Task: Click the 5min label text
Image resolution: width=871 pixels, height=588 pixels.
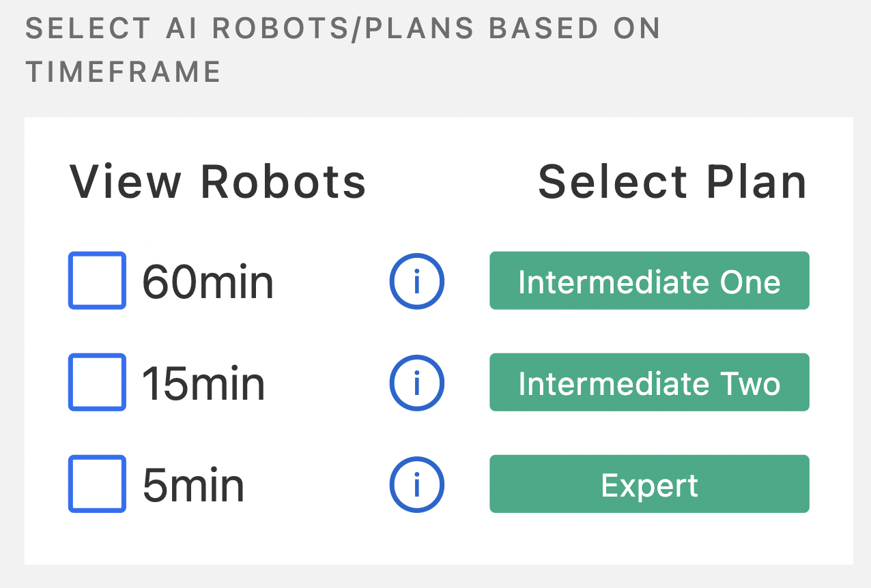Action: tap(193, 485)
